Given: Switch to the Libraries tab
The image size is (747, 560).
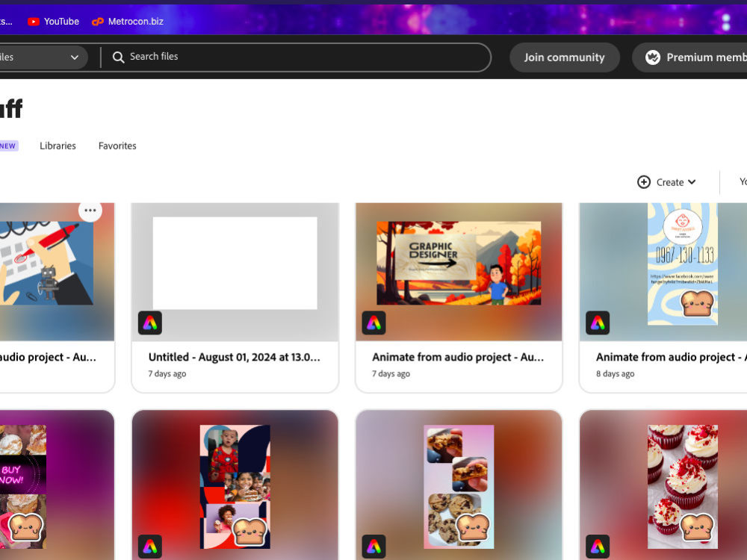Looking at the screenshot, I should pyautogui.click(x=58, y=146).
